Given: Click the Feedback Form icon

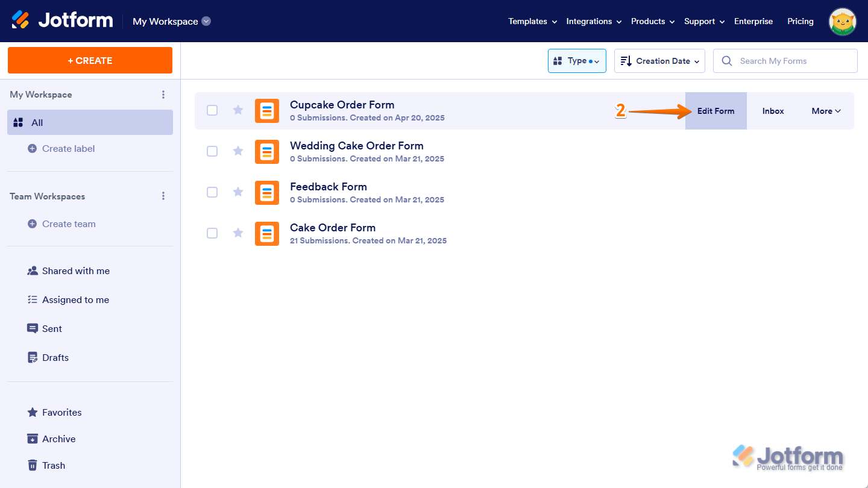Looking at the screenshot, I should pyautogui.click(x=267, y=193).
